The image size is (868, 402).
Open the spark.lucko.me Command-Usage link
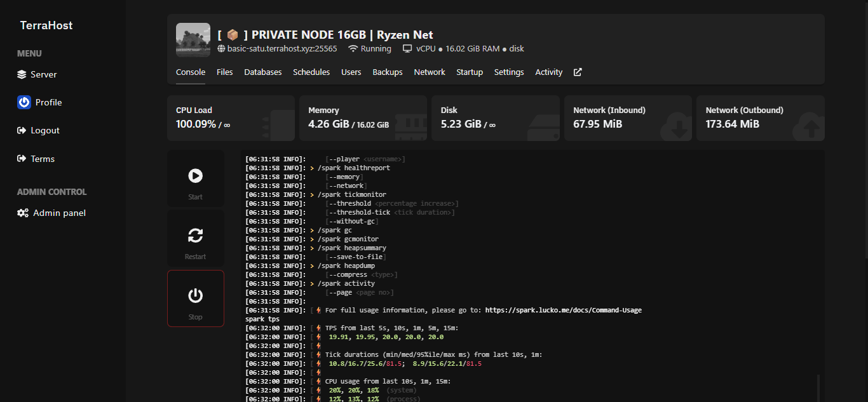tap(563, 311)
